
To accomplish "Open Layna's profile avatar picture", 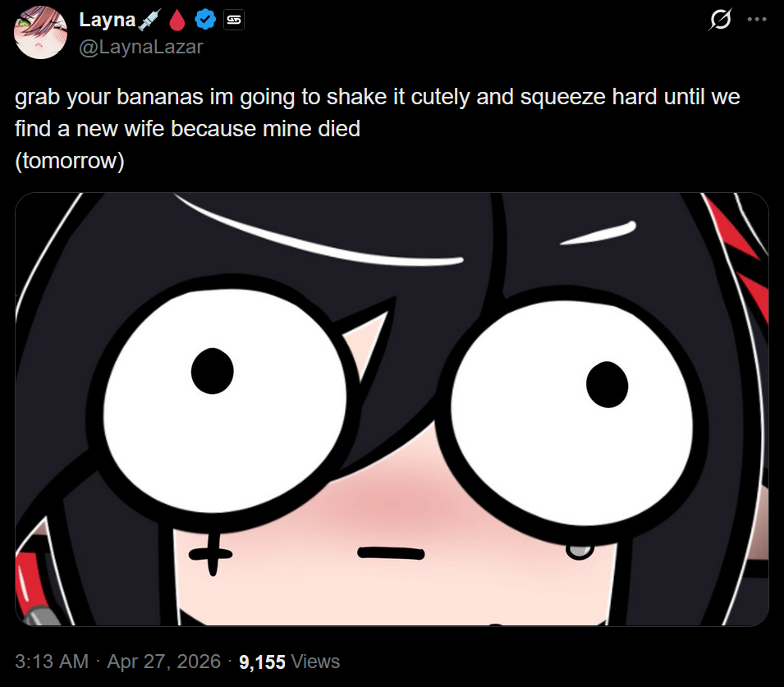I will click(40, 33).
